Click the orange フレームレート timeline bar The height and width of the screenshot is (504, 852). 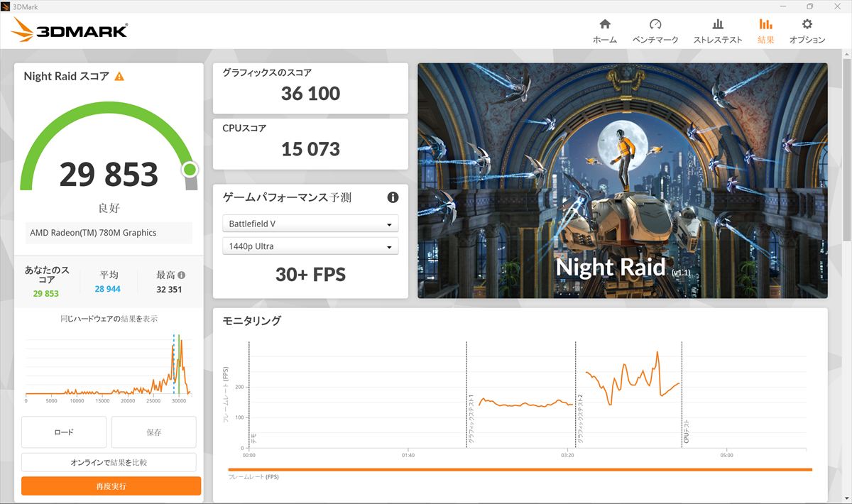(520, 469)
